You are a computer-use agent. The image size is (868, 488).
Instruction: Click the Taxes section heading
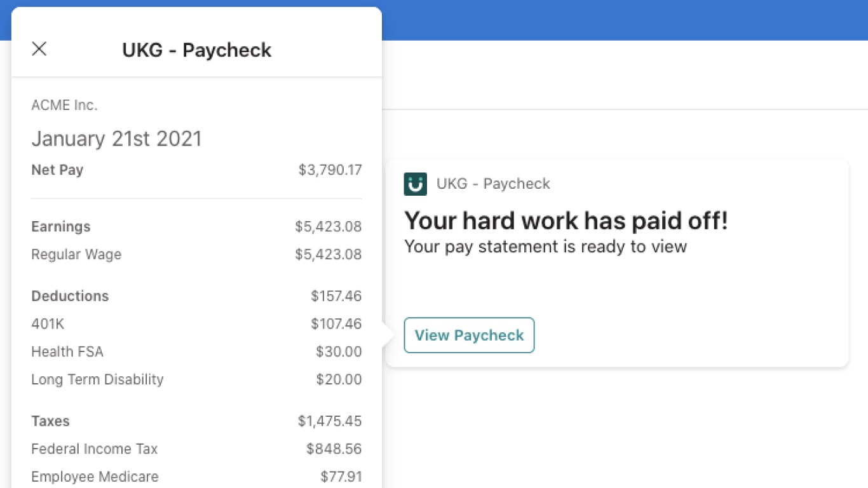tap(50, 421)
